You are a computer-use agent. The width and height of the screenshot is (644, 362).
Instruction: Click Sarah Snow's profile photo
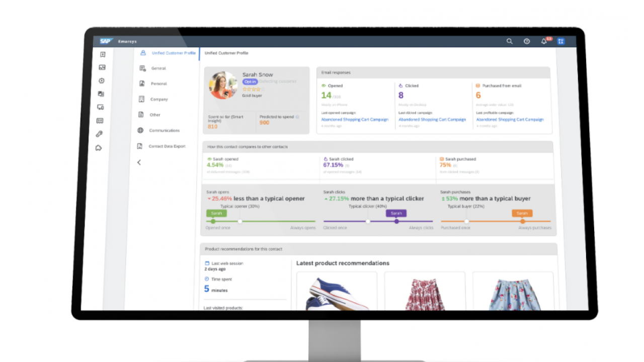coord(223,85)
